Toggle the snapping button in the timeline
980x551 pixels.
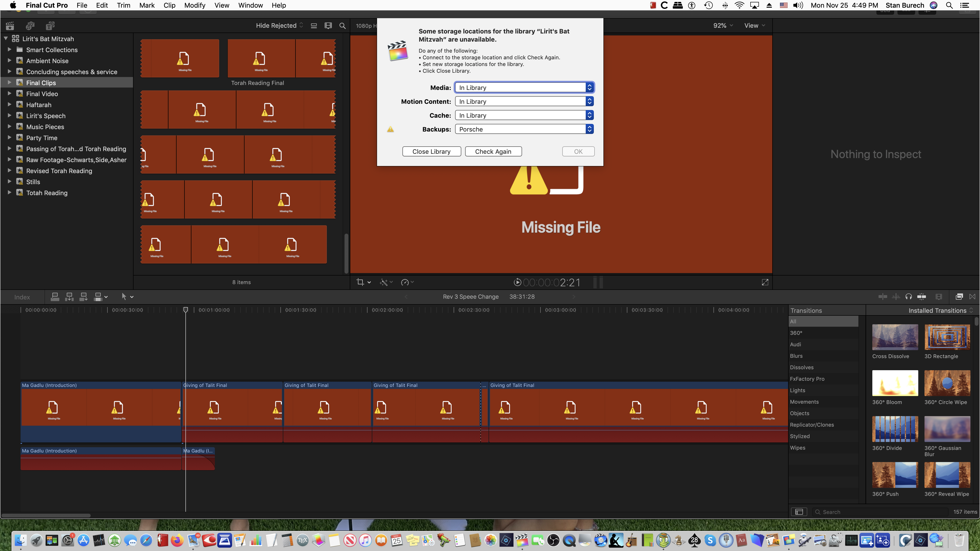(x=921, y=297)
